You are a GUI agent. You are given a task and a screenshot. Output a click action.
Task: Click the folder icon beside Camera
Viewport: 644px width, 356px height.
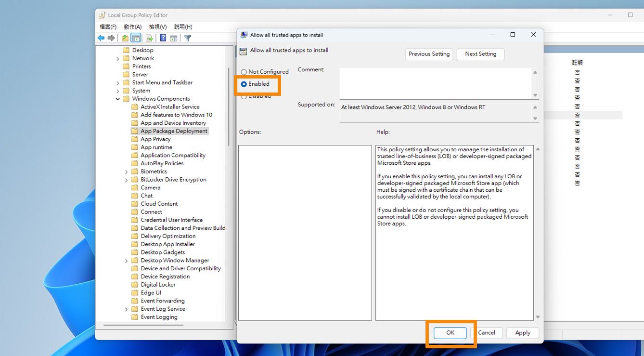(x=135, y=188)
